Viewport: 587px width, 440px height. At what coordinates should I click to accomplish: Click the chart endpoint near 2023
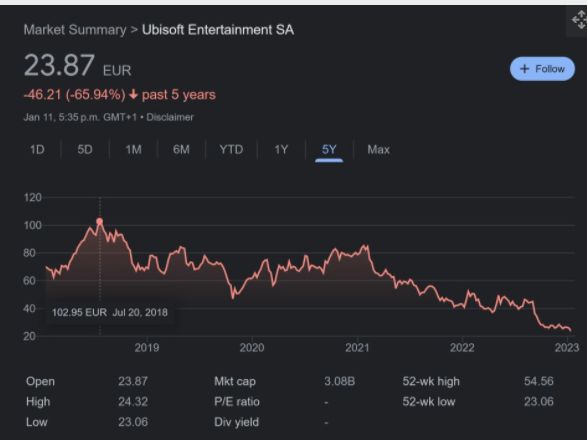[570, 330]
